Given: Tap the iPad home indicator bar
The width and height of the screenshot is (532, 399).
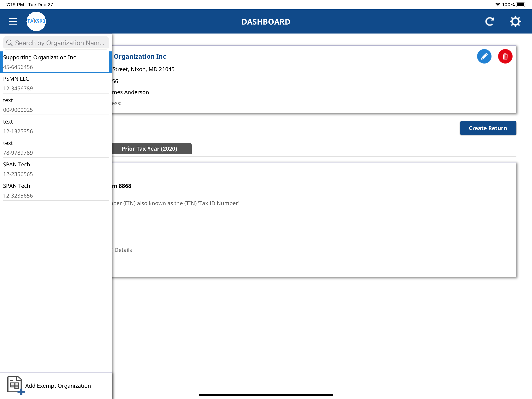Looking at the screenshot, I should tap(266, 395).
